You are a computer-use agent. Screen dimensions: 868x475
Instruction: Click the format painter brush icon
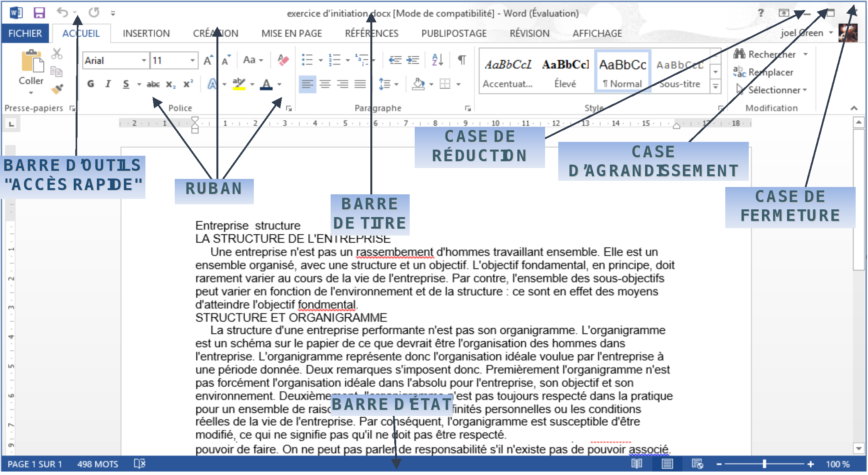point(57,89)
